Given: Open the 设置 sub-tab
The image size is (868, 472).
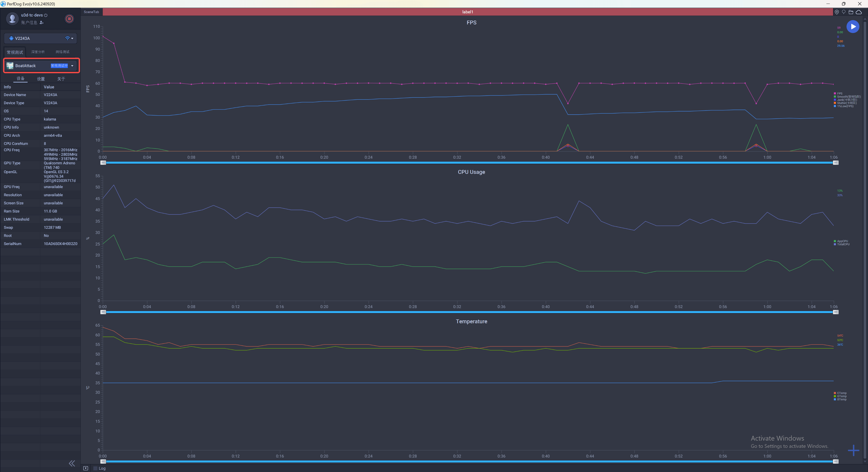Looking at the screenshot, I should point(41,79).
